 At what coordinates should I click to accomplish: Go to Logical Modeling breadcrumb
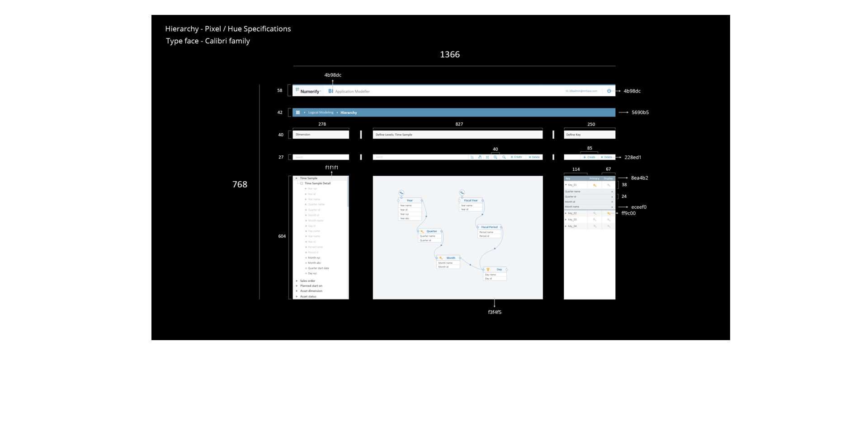pos(321,112)
